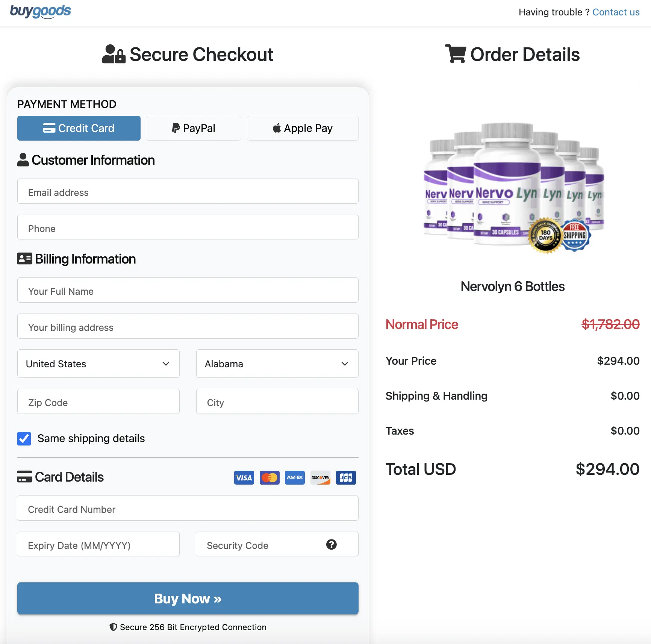Click the shopping cart icon beside Order Details
The image size is (651, 644).
455,54
